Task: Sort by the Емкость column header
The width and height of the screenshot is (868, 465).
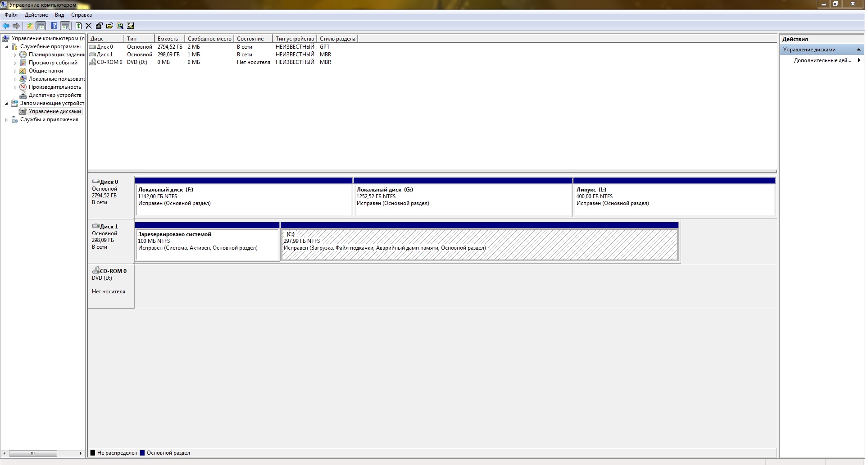Action: point(170,39)
